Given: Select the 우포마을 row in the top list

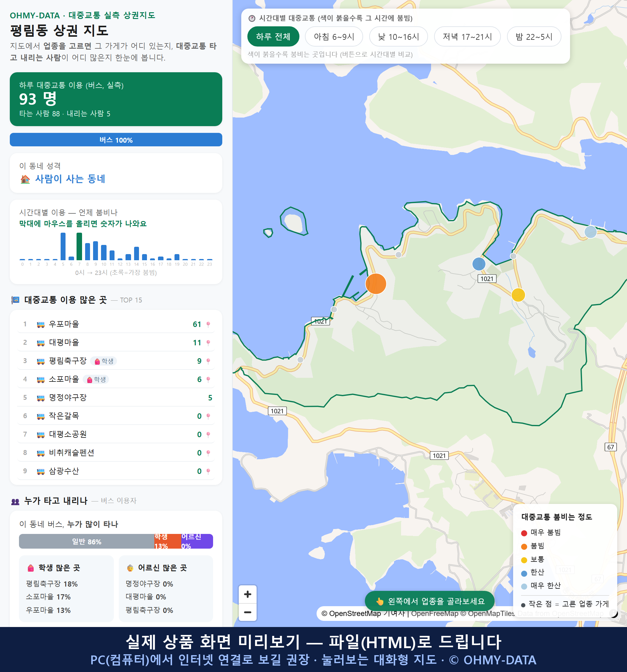Looking at the screenshot, I should 116,324.
